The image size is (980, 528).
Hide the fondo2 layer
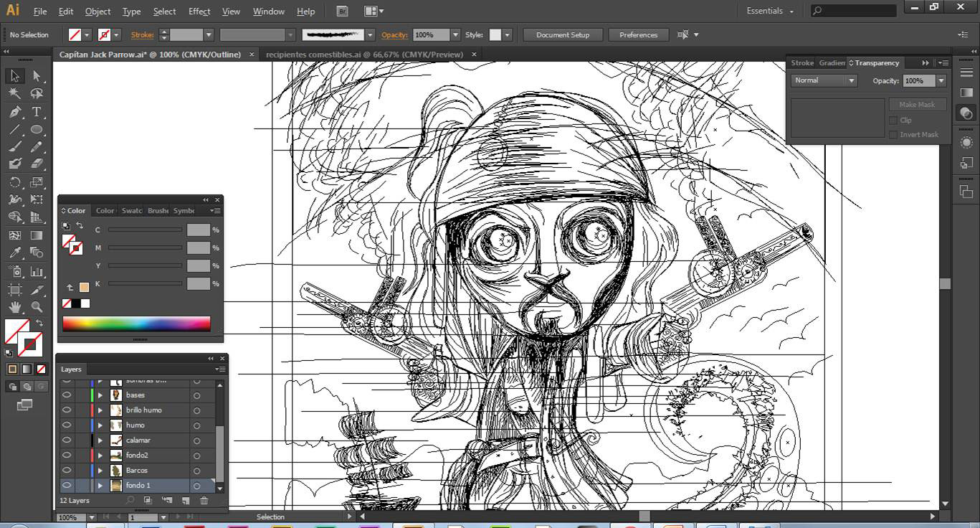[67, 456]
